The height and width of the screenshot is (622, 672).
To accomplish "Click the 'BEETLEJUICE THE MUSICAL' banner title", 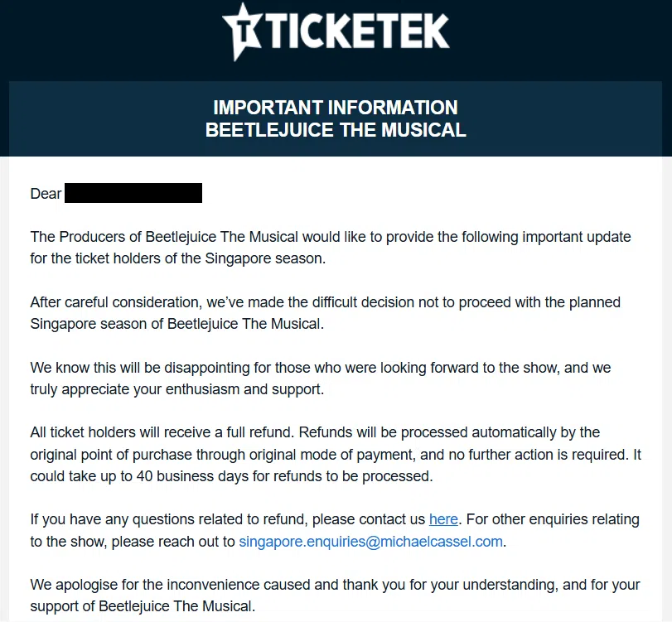I will click(x=336, y=130).
